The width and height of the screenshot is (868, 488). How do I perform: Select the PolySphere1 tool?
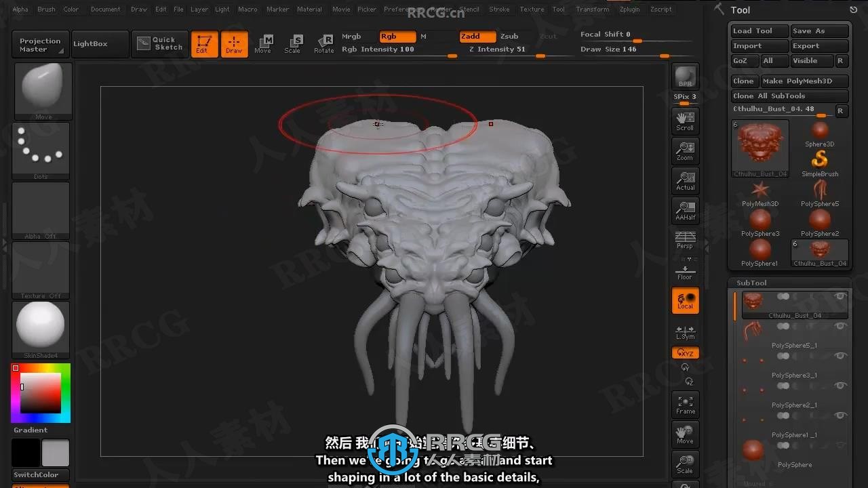click(760, 253)
